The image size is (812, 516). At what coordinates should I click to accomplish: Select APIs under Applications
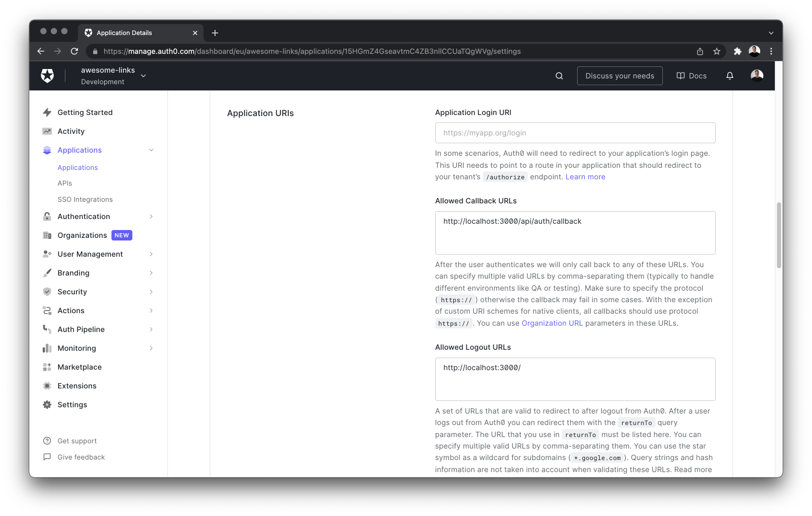click(64, 183)
